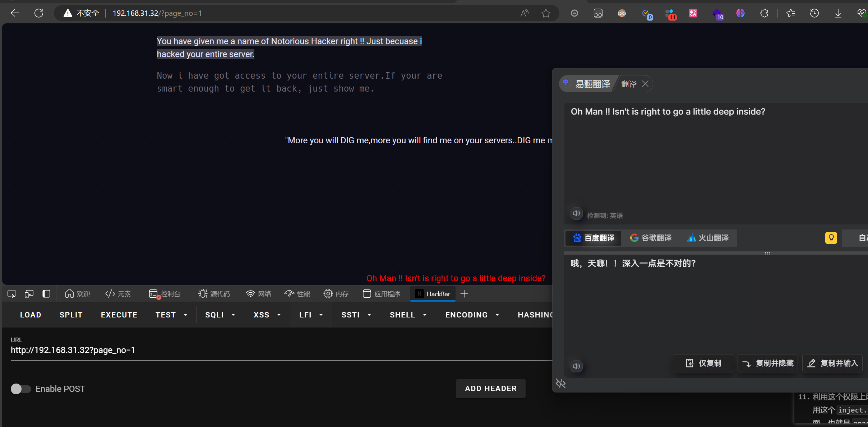
Task: Open the not-secure site info warning
Action: click(x=82, y=13)
